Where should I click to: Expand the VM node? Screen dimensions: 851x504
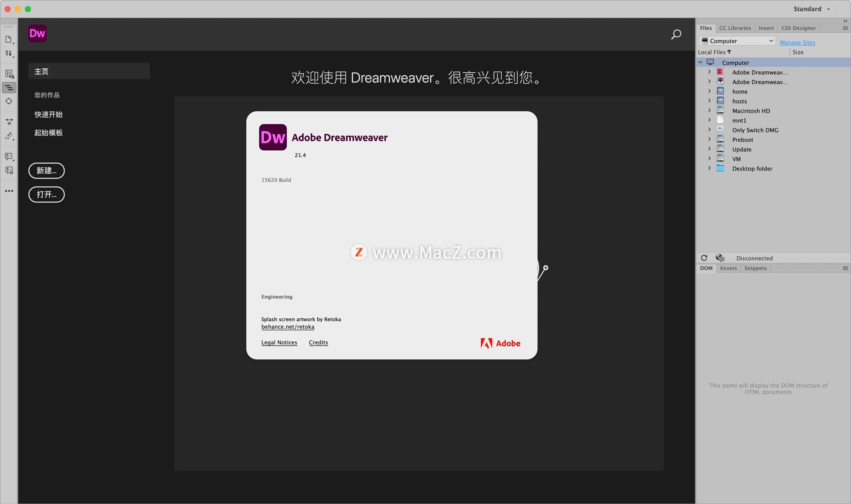tap(709, 159)
